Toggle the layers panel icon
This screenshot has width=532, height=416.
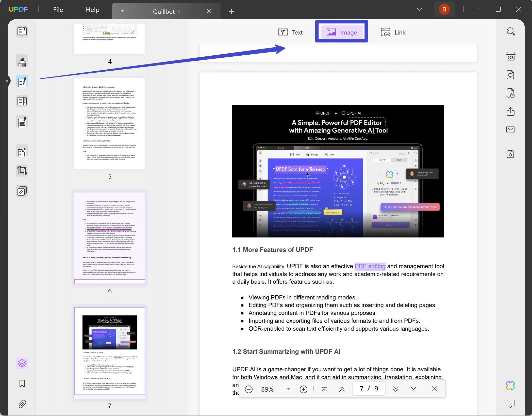tap(22, 362)
